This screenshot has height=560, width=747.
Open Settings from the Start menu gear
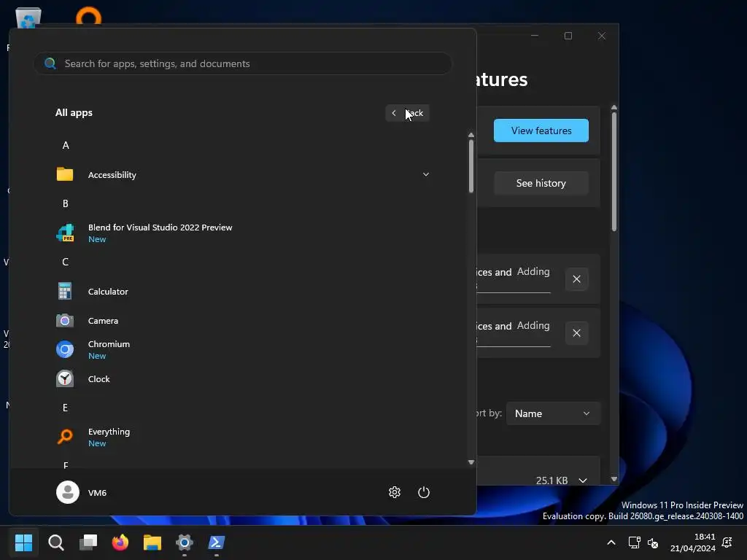coord(395,492)
